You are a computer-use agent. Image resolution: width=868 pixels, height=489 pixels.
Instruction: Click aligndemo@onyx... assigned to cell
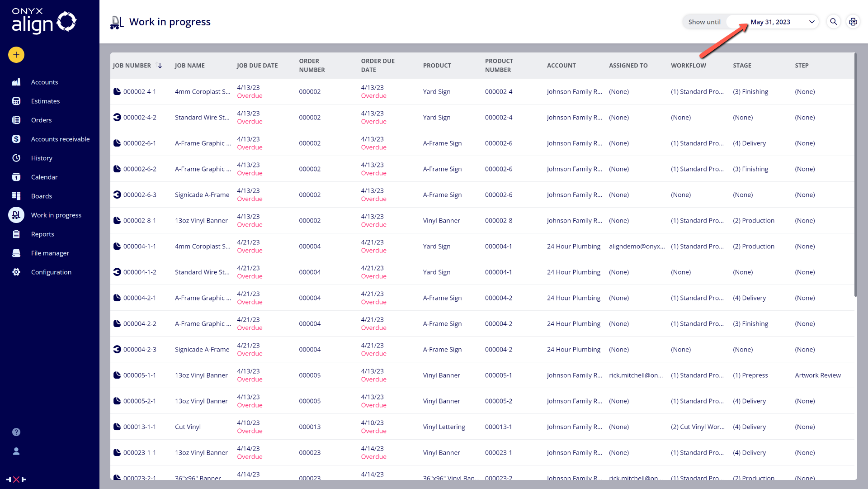(637, 246)
